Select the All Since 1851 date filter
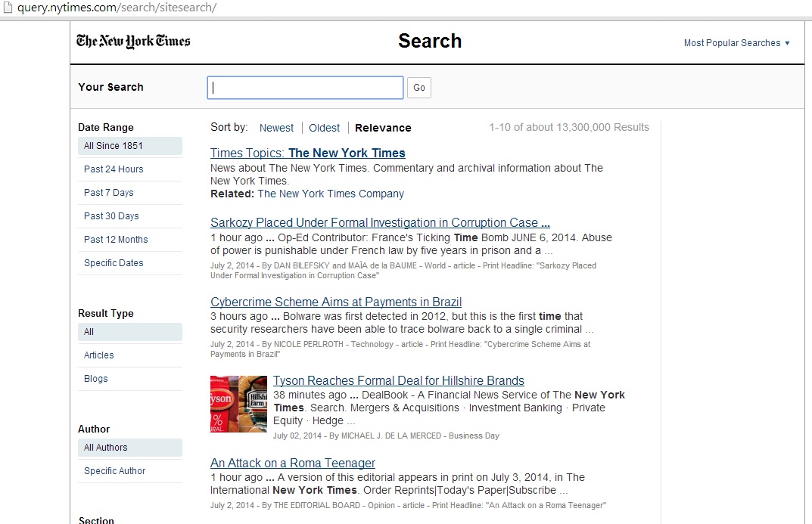The image size is (812, 524). click(114, 146)
